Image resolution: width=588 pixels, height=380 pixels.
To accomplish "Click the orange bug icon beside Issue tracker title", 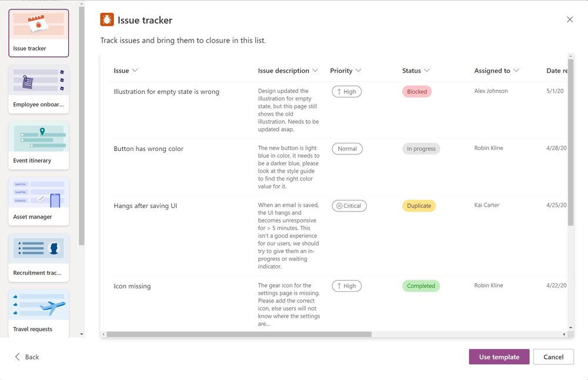I will pyautogui.click(x=107, y=20).
